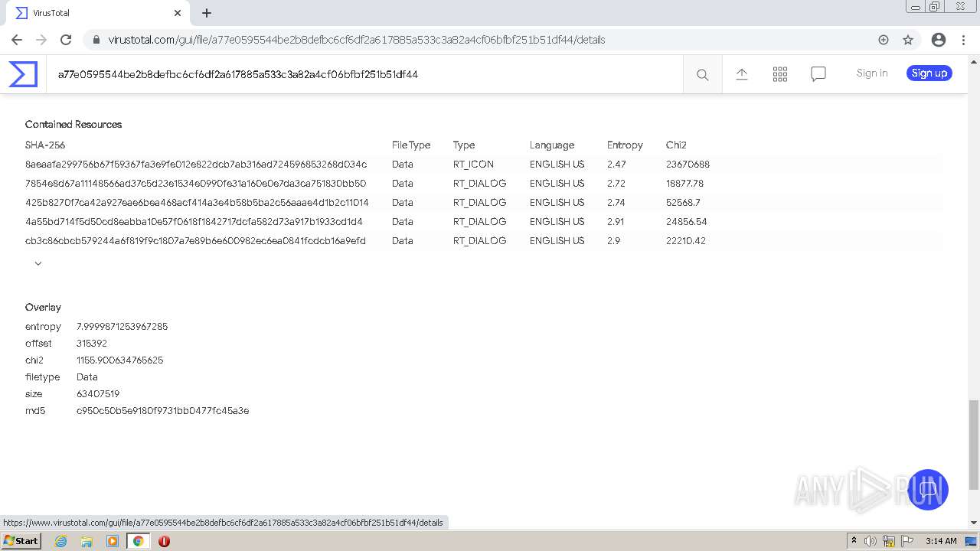The height and width of the screenshot is (551, 980).
Task: Click the RT_ICON type cell
Action: [x=473, y=164]
